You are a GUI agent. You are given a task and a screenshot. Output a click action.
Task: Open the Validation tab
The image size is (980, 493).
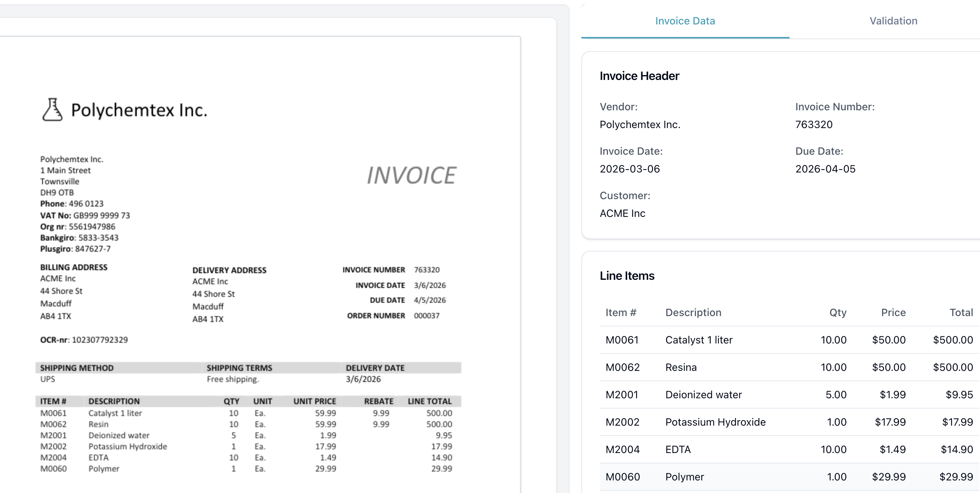[893, 21]
